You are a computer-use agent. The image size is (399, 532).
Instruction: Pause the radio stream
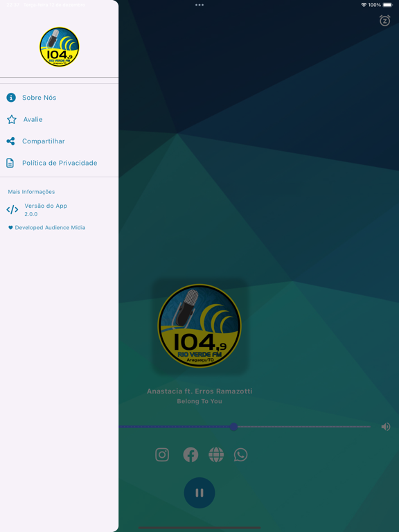199,493
